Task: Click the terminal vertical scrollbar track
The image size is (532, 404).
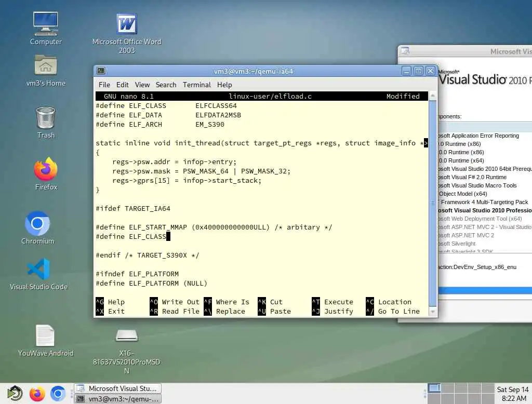Action: 433,204
